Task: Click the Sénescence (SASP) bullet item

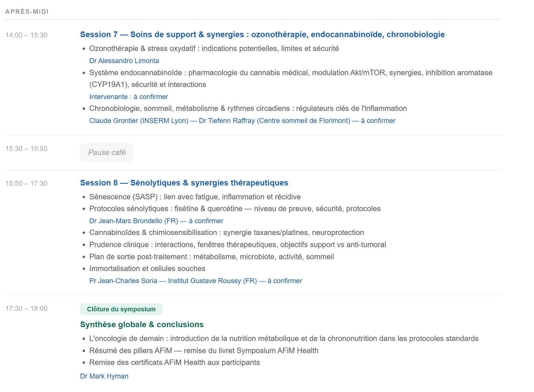Action: (195, 197)
